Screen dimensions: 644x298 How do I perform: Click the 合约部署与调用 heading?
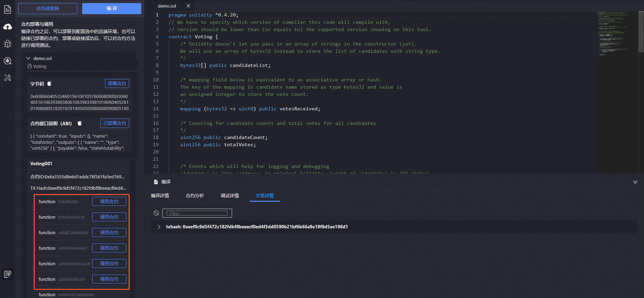point(37,24)
